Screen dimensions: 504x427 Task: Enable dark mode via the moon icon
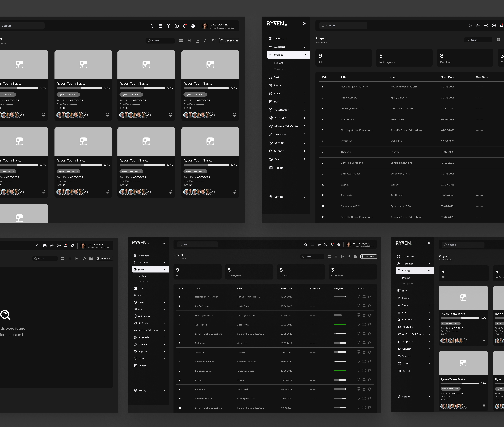(152, 26)
